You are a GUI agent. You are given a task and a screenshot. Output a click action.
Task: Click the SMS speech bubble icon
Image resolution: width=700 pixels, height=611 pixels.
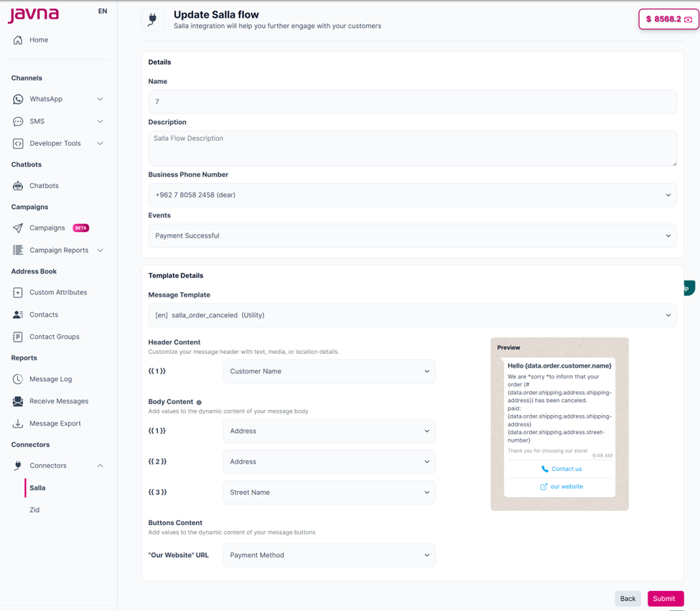[18, 121]
